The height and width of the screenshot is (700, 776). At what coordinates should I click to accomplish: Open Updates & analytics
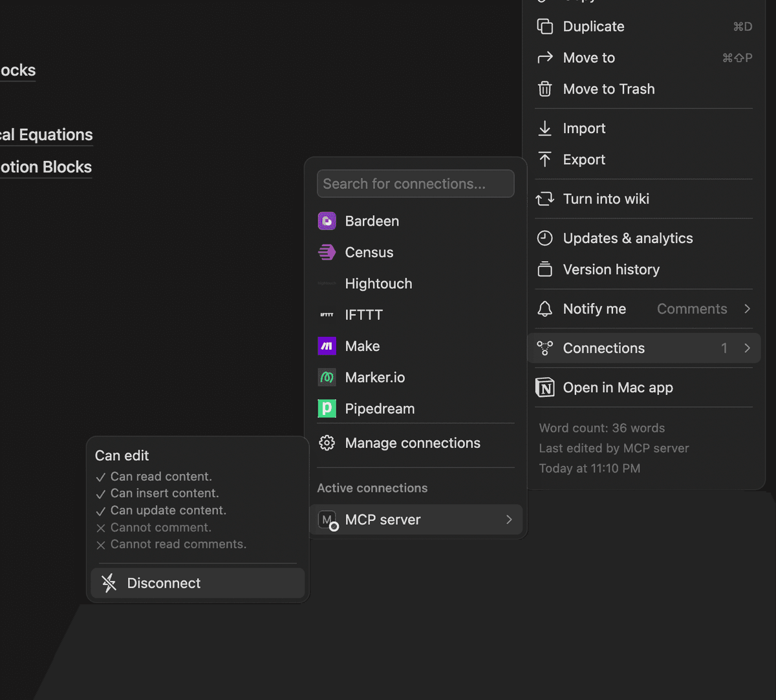(x=644, y=239)
